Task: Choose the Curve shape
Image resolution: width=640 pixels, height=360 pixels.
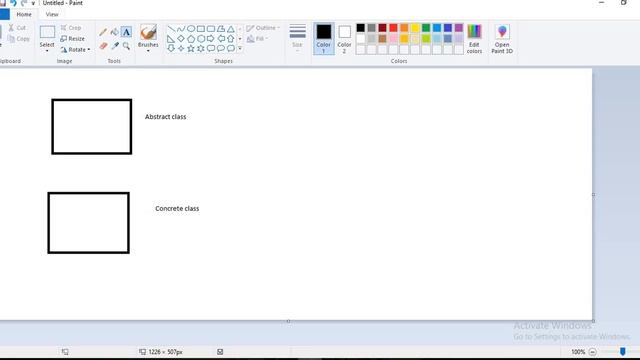Action: (181, 29)
